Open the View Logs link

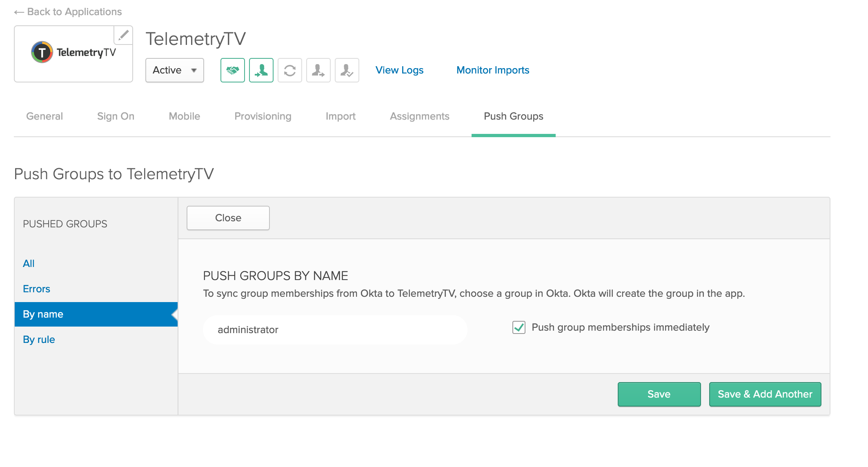tap(399, 70)
